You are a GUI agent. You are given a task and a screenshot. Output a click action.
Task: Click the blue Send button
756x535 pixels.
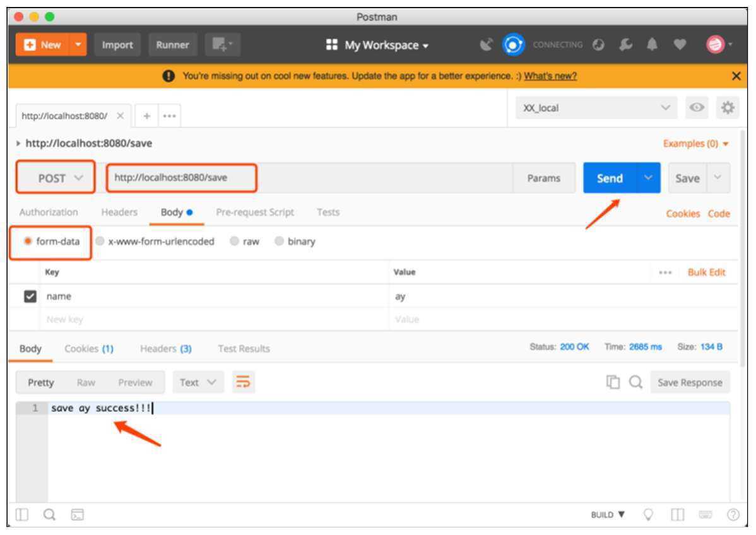click(x=610, y=178)
